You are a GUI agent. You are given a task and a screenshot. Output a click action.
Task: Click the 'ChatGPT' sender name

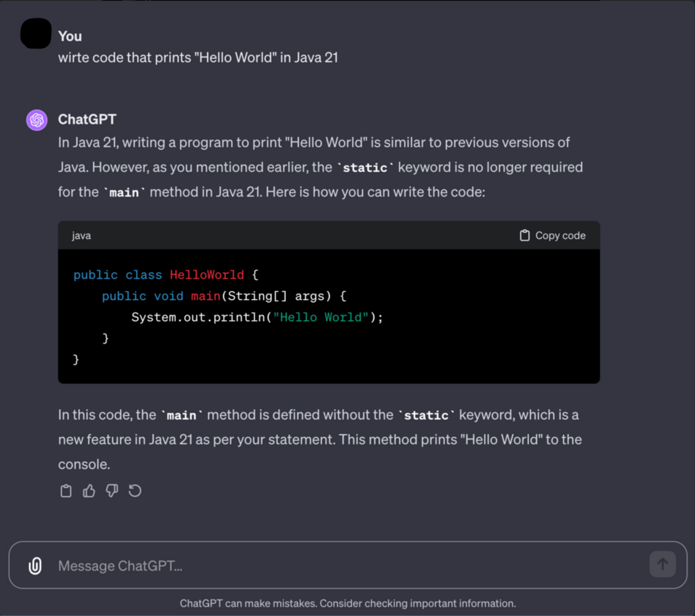click(87, 119)
